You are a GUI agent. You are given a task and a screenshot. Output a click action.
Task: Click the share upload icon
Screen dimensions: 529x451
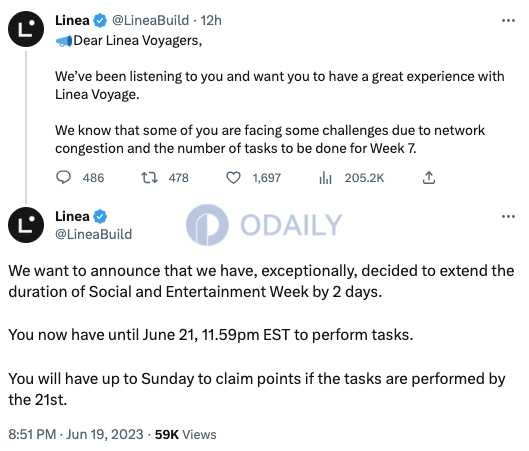pyautogui.click(x=429, y=177)
